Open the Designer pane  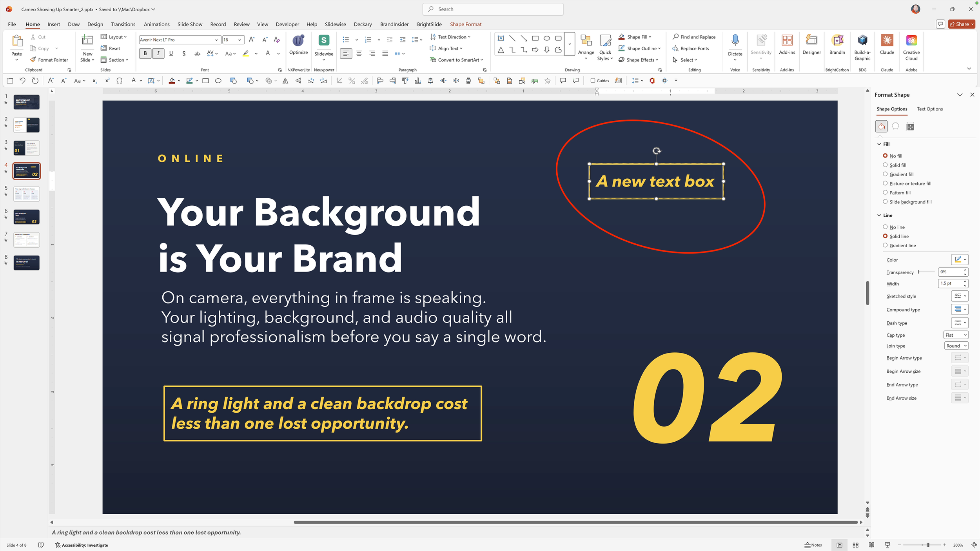click(x=811, y=45)
